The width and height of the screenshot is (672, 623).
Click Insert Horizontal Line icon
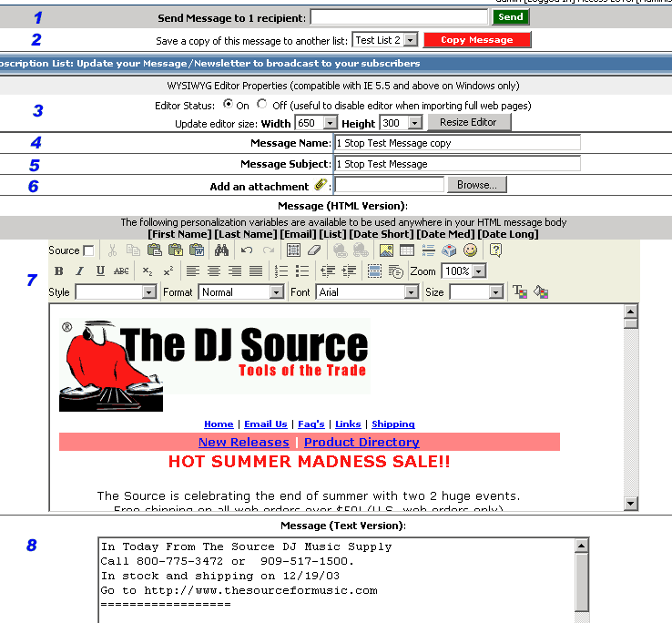pyautogui.click(x=428, y=250)
